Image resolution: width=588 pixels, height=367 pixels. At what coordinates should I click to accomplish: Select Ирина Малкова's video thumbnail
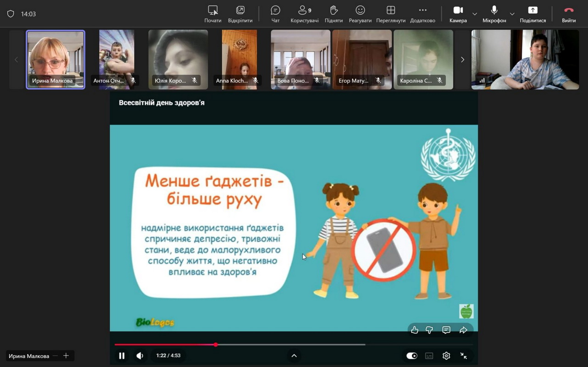[56, 60]
